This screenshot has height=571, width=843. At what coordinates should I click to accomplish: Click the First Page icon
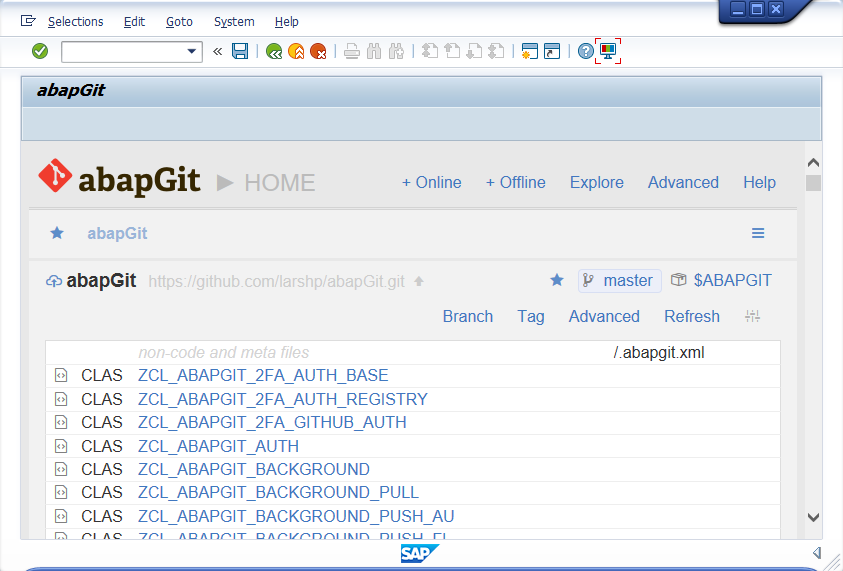point(430,51)
